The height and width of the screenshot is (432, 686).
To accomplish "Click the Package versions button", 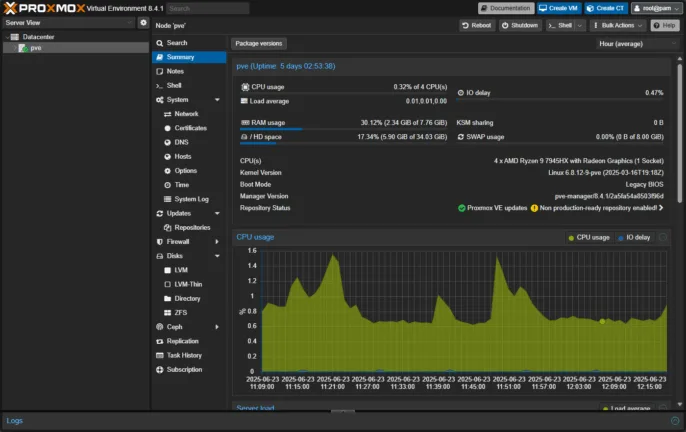I will 259,43.
